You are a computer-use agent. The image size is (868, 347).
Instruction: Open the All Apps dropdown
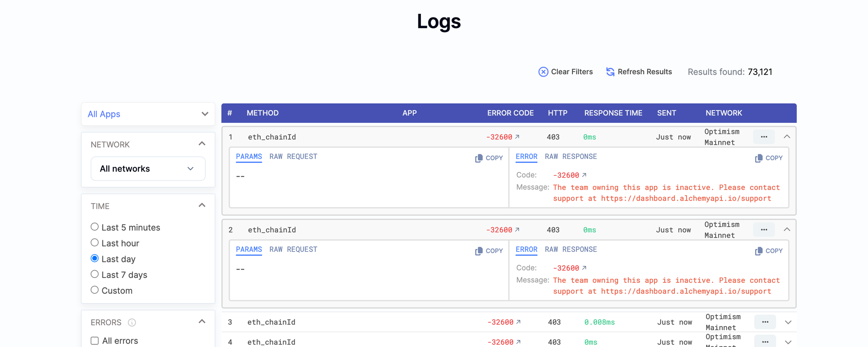[148, 114]
